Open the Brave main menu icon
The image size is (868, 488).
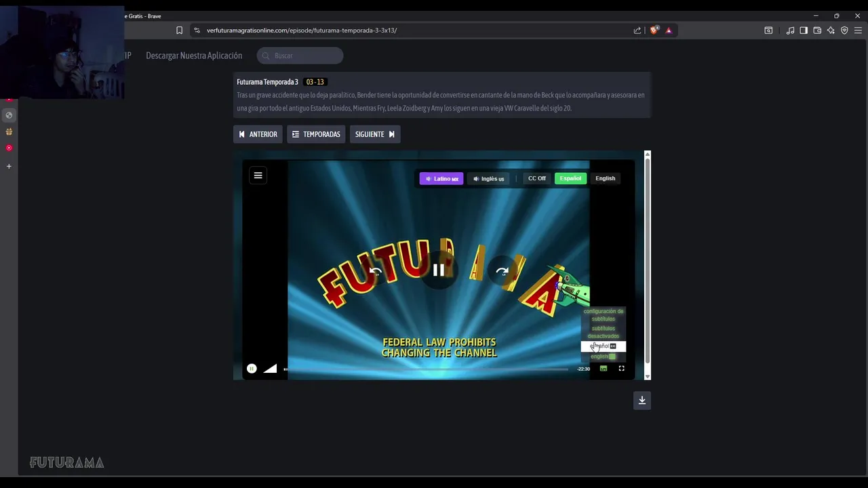point(858,30)
